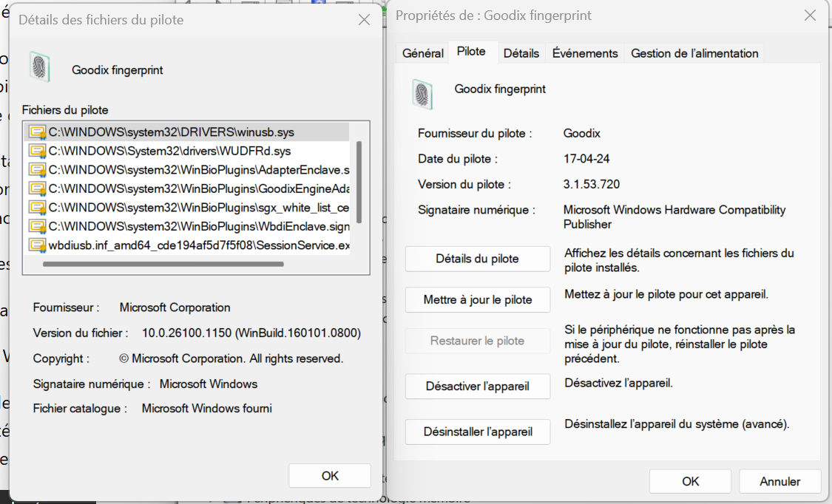Click Mettre à jour le pilote

(x=478, y=299)
